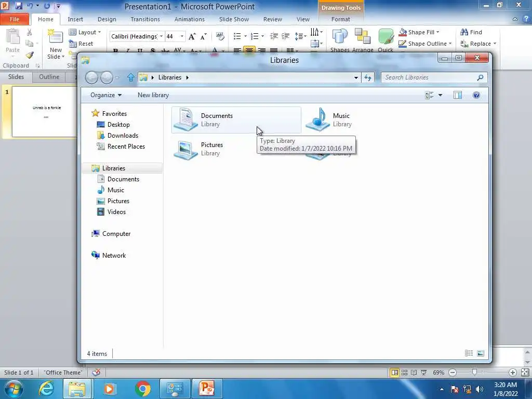Image resolution: width=532 pixels, height=399 pixels.
Task: Click the zoom in plus button
Action: (513, 373)
